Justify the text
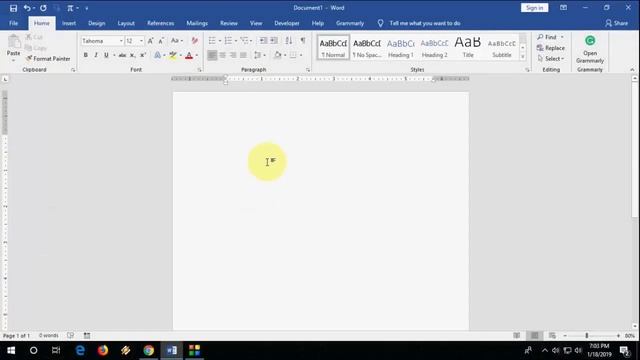The image size is (640, 360). click(244, 55)
